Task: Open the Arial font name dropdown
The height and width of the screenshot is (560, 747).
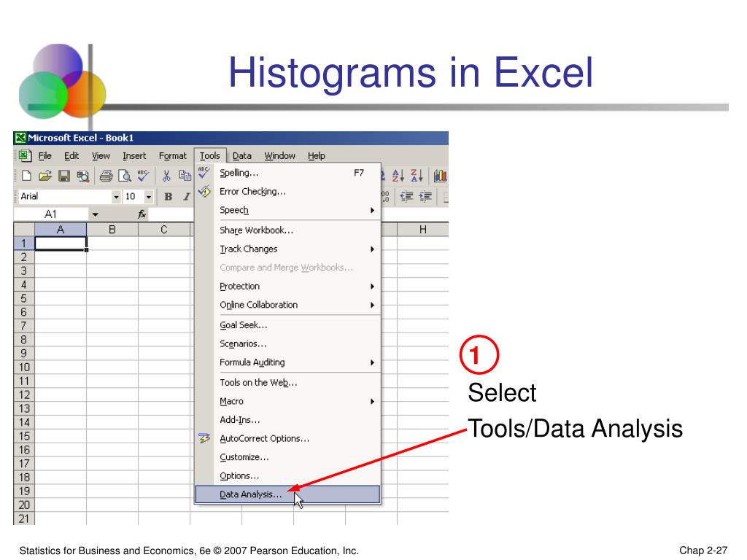Action: [x=116, y=197]
